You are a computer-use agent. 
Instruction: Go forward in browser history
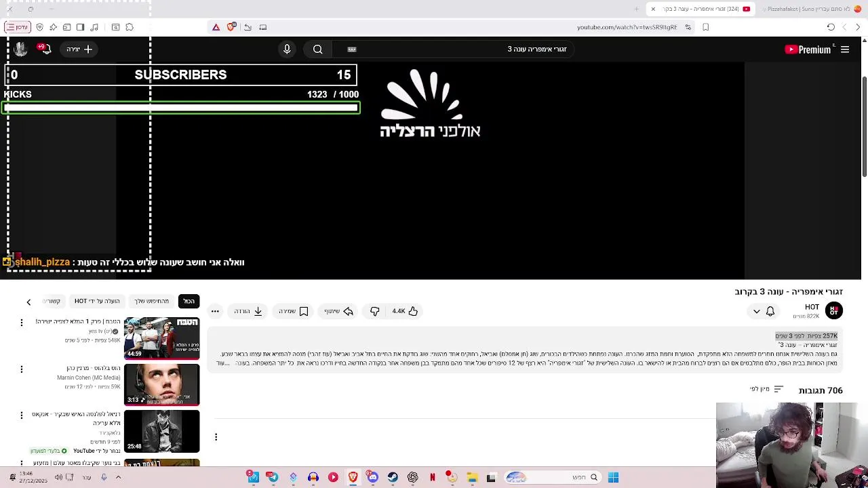pos(844,27)
